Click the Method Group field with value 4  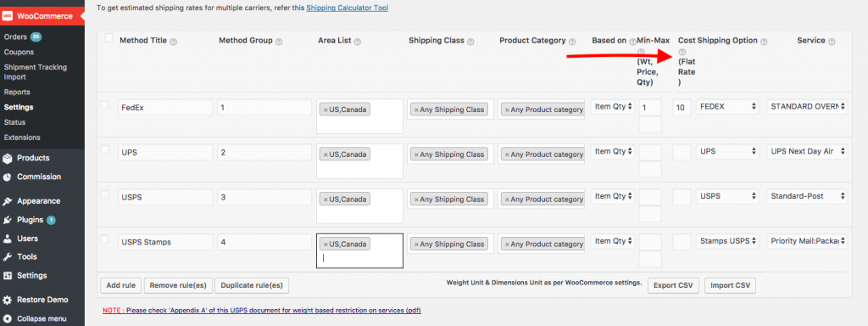(264, 242)
